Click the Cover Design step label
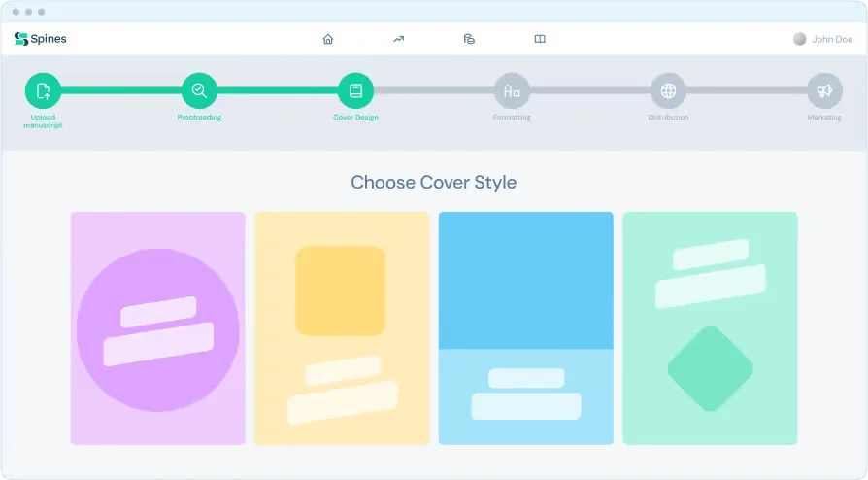 tap(355, 118)
